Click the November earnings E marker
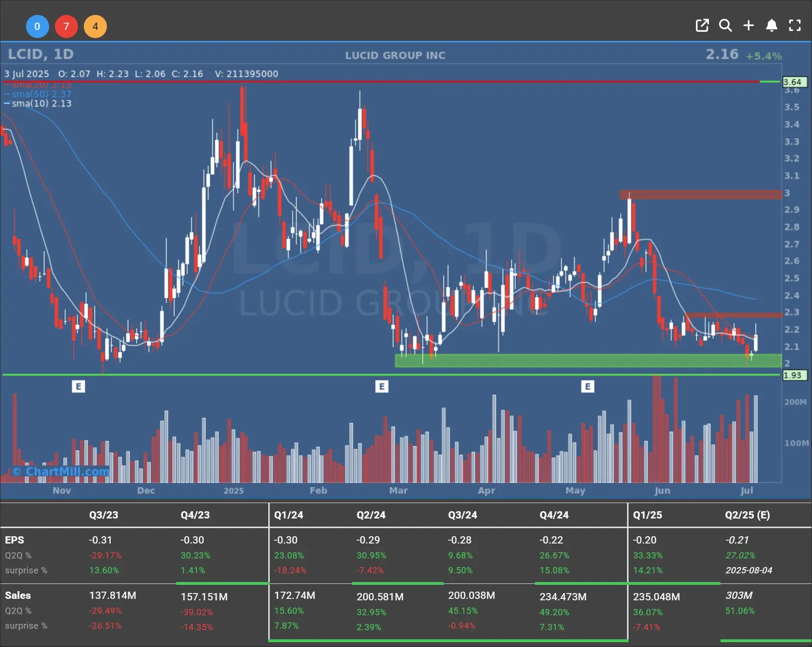Viewport: 812px width, 647px height. pos(79,386)
